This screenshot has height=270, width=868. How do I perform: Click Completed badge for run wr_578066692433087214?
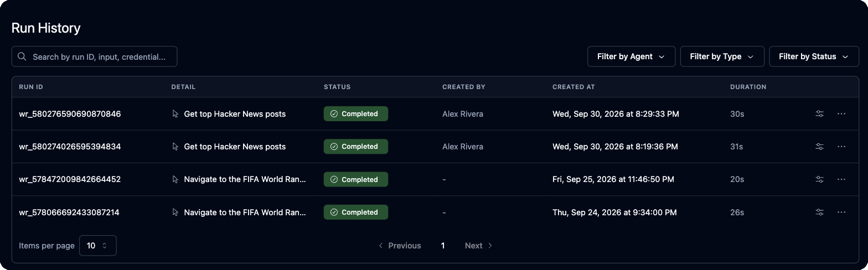pos(356,212)
